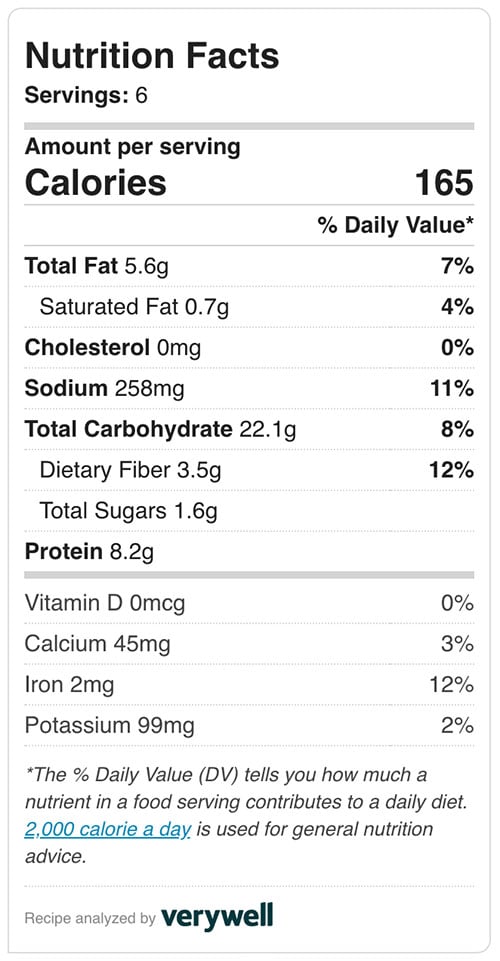Click the Vitamin D 0mcg row
Viewport: 500px width, 961px height.
(249, 603)
